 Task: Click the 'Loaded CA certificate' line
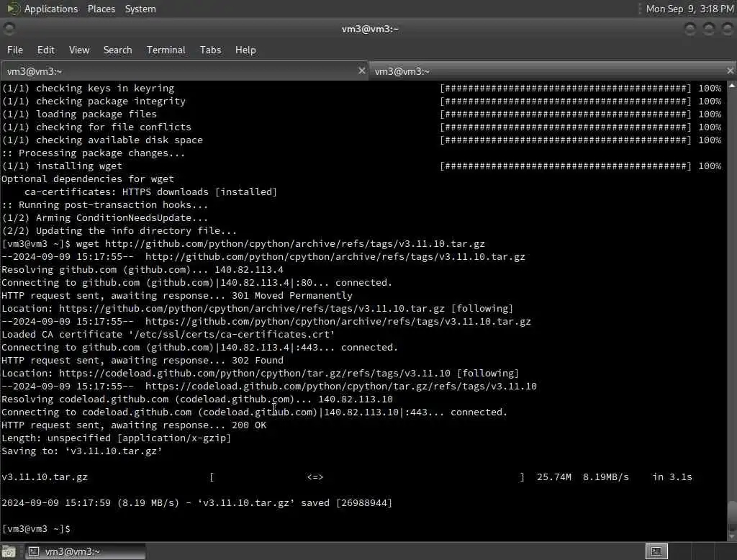[168, 334]
